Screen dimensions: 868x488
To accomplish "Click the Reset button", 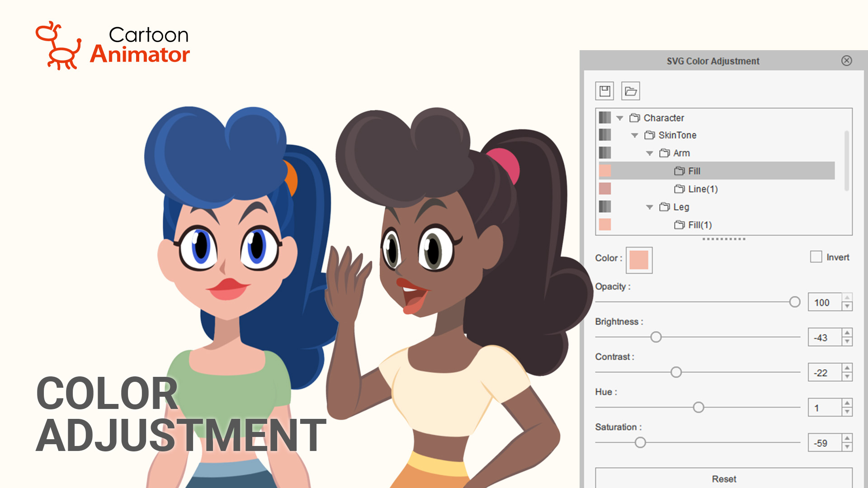I will coord(724,478).
